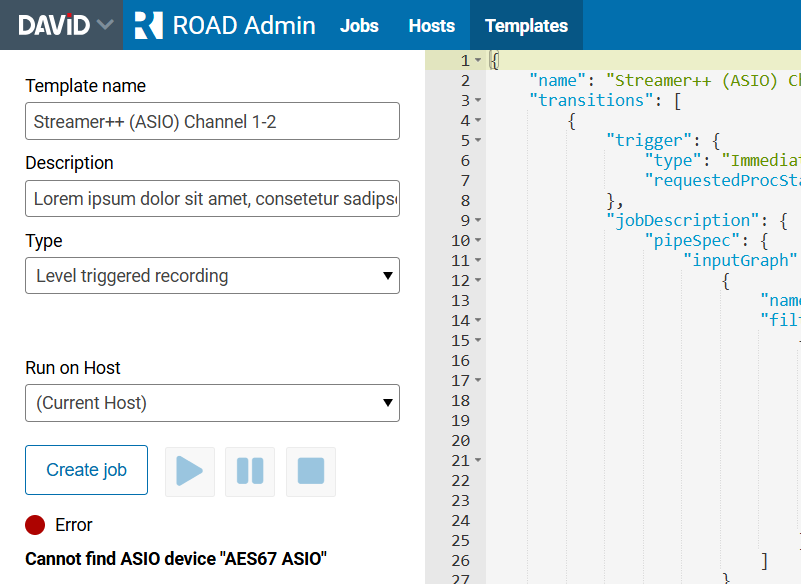
Task: Collapse the pipeSpec fold at line 10
Action: (x=479, y=241)
